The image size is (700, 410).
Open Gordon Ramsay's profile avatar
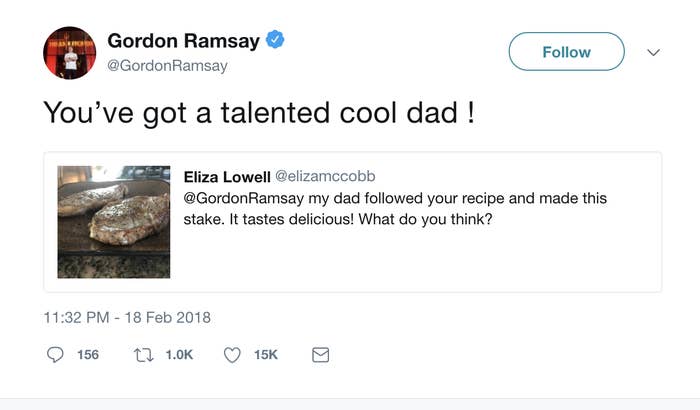tap(69, 52)
